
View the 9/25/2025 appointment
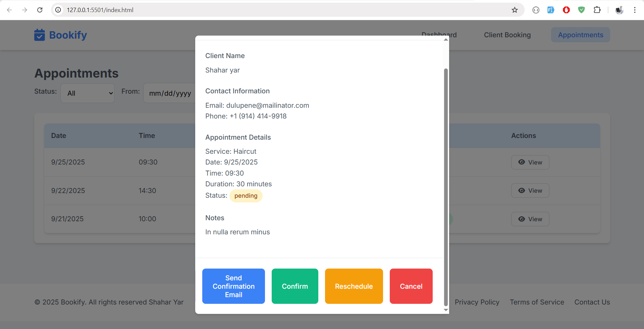pos(530,162)
